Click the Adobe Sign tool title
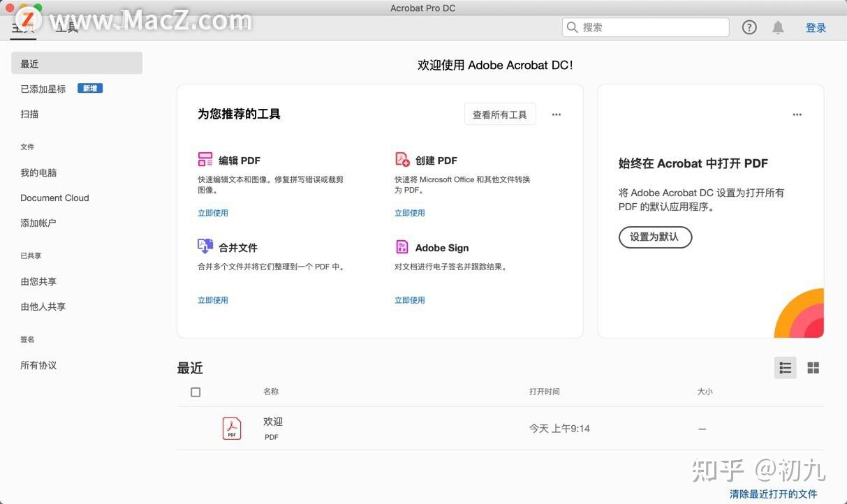This screenshot has width=847, height=504. tap(442, 248)
